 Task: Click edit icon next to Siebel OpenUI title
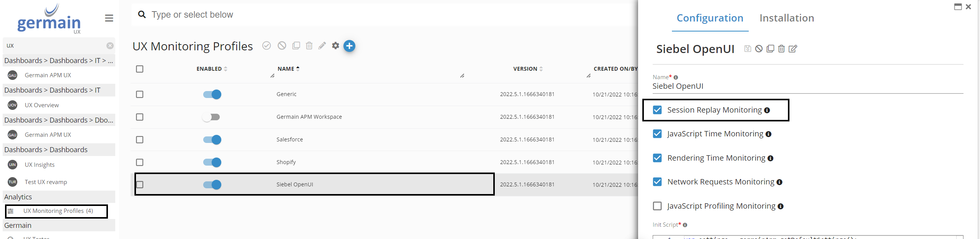[x=793, y=49]
